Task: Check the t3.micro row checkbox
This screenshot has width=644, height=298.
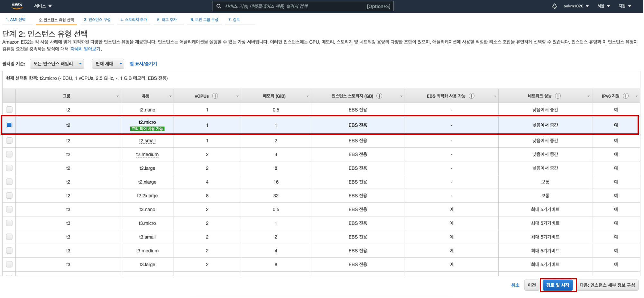Action: point(9,223)
